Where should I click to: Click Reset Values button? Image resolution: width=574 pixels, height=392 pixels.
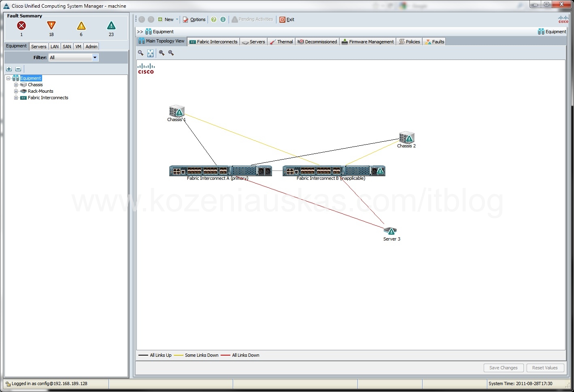[x=545, y=368]
